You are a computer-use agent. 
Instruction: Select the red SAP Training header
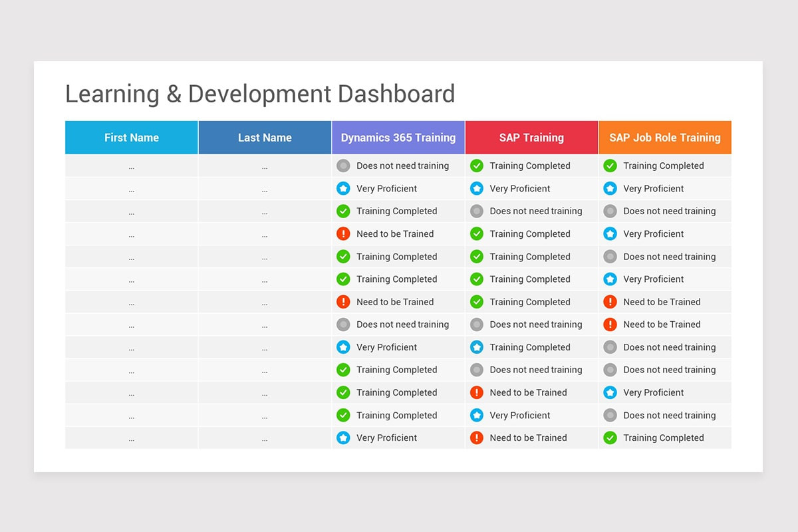point(531,138)
